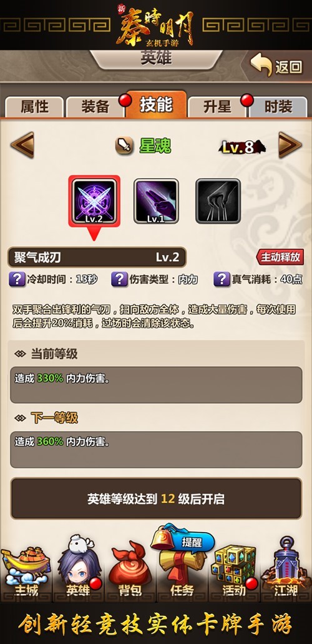The height and width of the screenshot is (644, 312).
Task: Select the 聚气成刃 crossed-blades skill icon
Action: point(94,201)
